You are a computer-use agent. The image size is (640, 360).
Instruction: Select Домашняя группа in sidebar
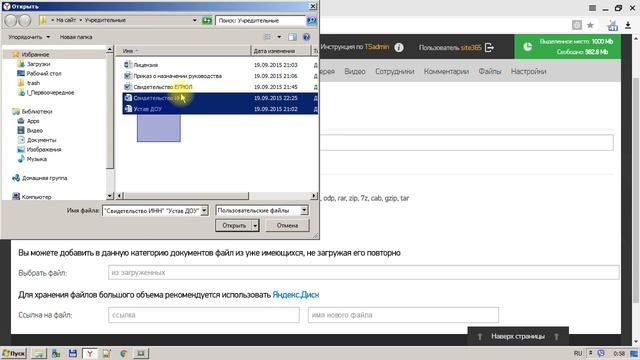tap(40, 178)
